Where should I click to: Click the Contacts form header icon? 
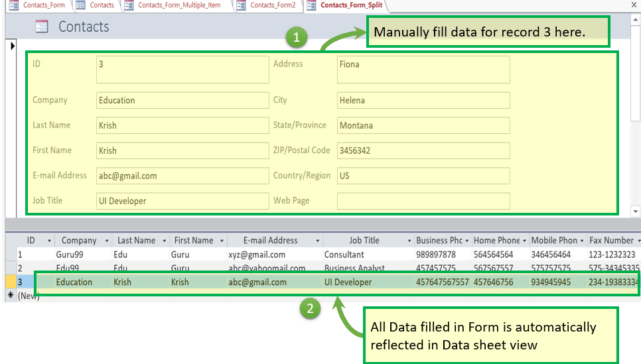(x=41, y=27)
